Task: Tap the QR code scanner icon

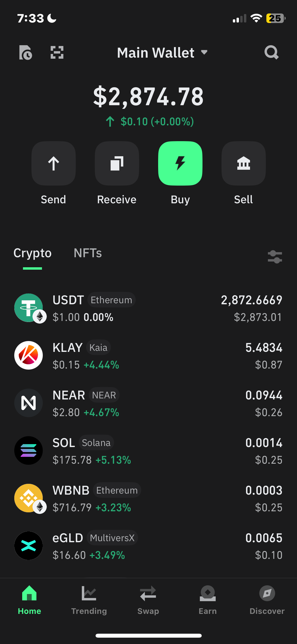Action: pyautogui.click(x=57, y=52)
